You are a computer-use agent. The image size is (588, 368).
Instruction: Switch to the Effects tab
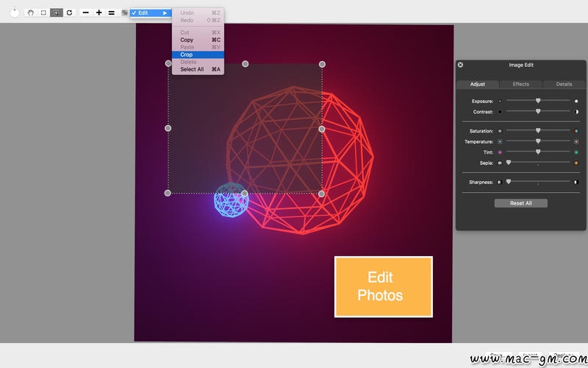(x=520, y=84)
